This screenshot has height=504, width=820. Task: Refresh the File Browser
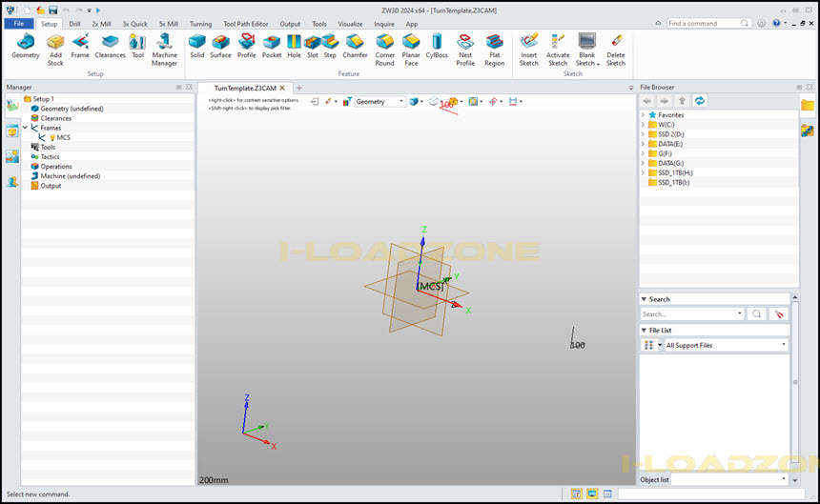pos(700,101)
